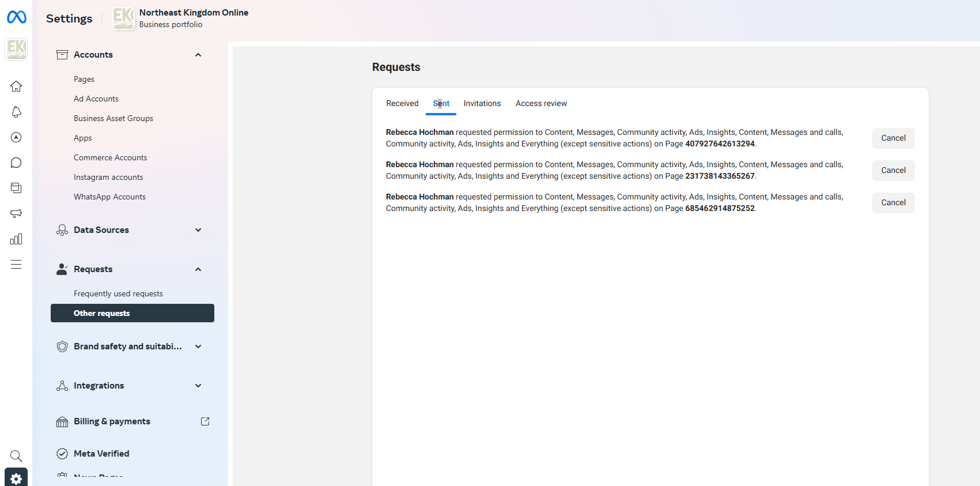980x486 pixels.
Task: Expand the Integrations section
Action: (x=198, y=386)
